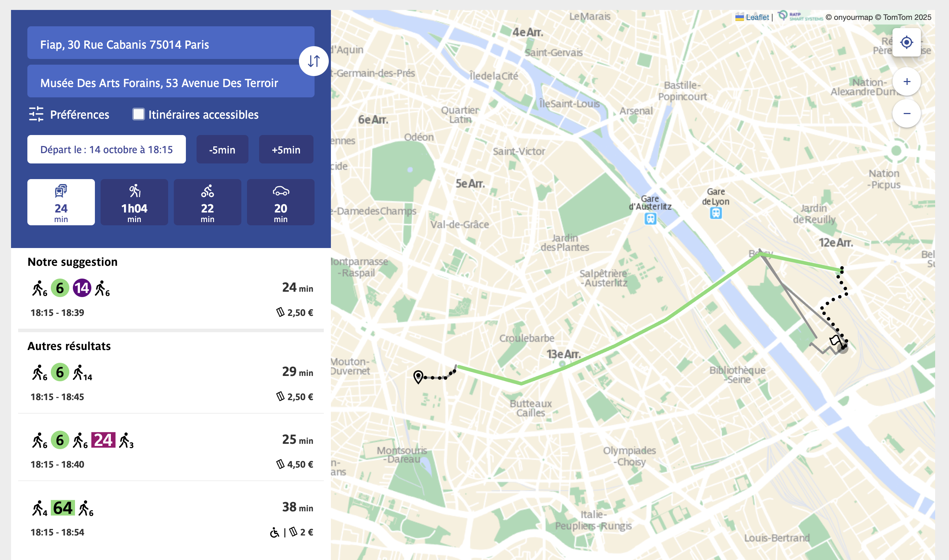This screenshot has height=560, width=949.
Task: Click Gare d'Austerlitz station icon on map
Action: [x=650, y=219]
